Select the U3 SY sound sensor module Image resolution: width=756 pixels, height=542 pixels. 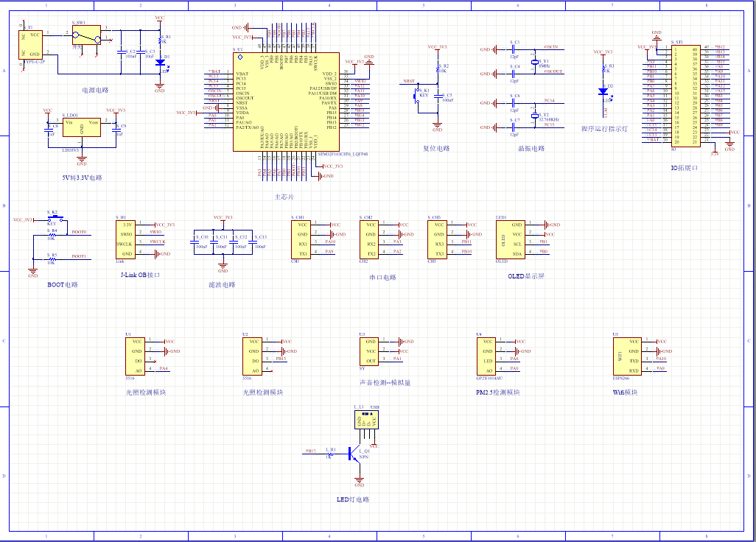[369, 351]
